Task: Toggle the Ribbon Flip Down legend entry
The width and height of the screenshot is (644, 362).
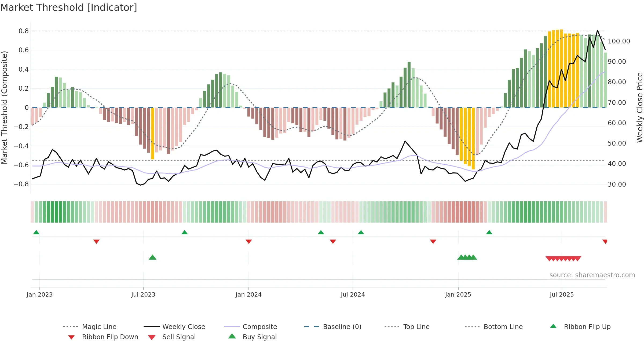Action: [103, 337]
